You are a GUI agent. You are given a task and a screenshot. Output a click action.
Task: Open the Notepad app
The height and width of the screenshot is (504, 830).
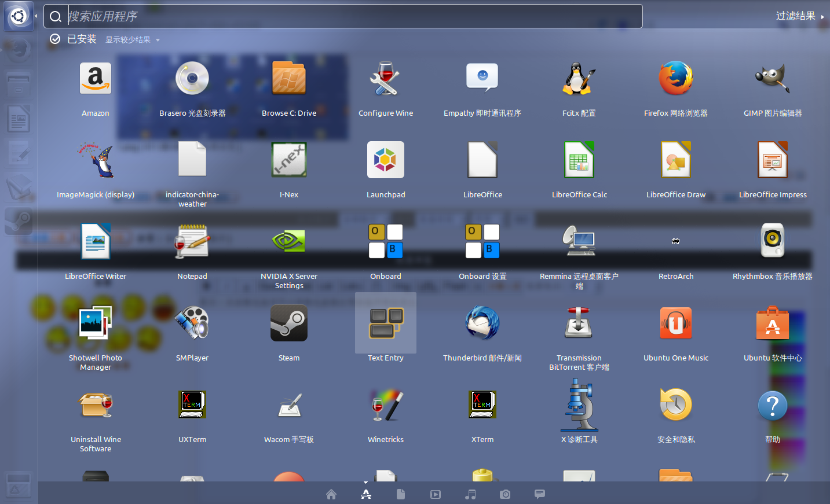point(192,242)
